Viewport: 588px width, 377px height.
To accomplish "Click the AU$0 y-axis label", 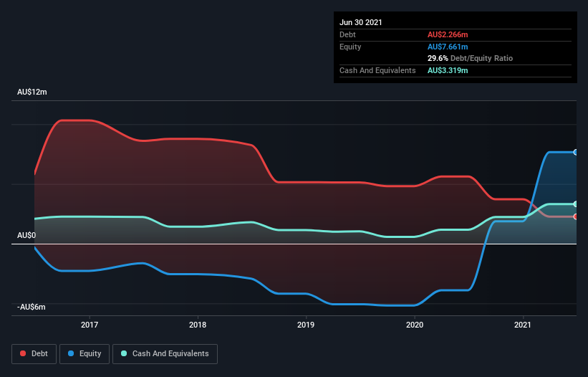I will click(26, 235).
